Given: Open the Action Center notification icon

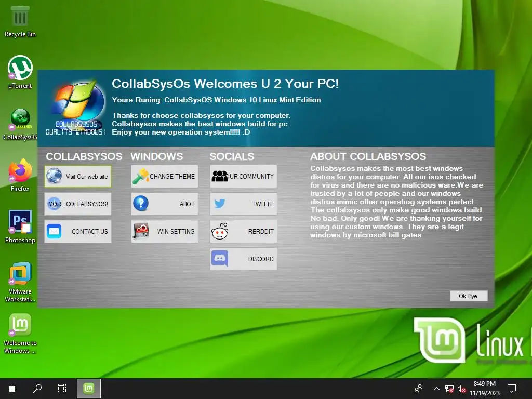Looking at the screenshot, I should [x=512, y=389].
